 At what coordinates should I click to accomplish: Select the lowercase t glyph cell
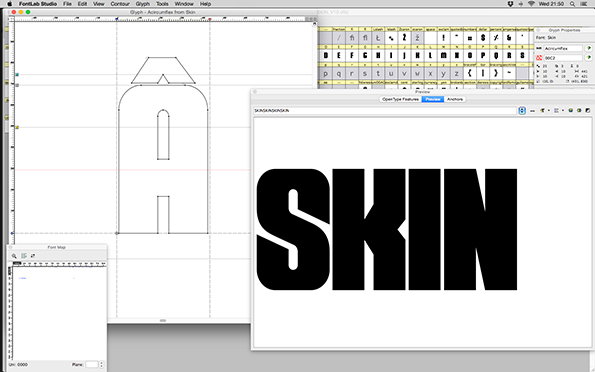[x=378, y=73]
